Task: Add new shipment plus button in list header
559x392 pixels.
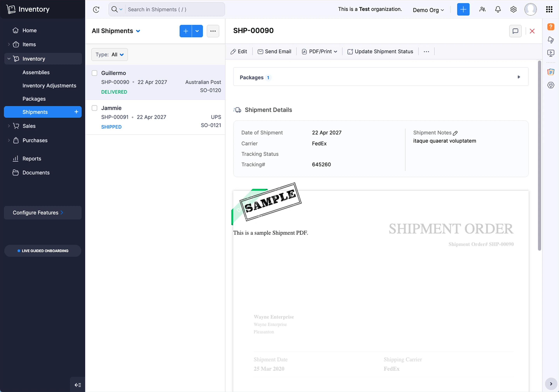Action: pyautogui.click(x=185, y=31)
